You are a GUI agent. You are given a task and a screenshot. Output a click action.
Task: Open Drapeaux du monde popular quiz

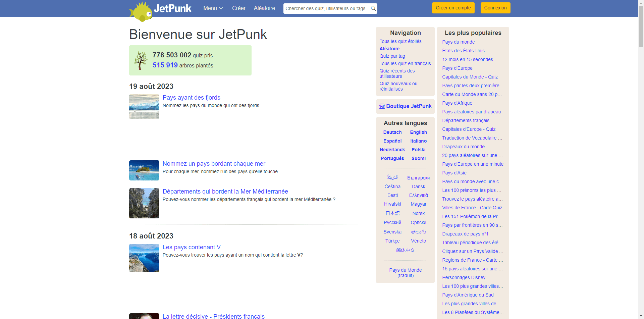pyautogui.click(x=463, y=147)
